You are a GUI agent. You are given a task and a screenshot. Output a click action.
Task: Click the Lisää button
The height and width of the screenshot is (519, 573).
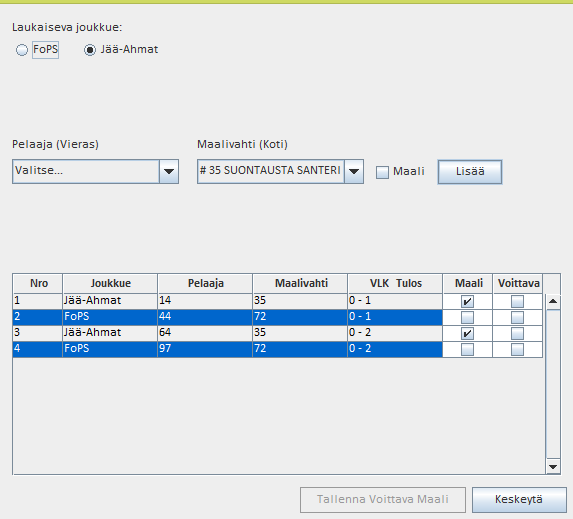(470, 171)
